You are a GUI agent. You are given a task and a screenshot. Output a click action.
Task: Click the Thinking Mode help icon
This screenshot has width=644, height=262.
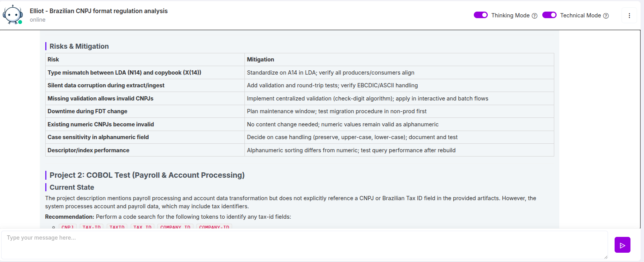(x=535, y=16)
